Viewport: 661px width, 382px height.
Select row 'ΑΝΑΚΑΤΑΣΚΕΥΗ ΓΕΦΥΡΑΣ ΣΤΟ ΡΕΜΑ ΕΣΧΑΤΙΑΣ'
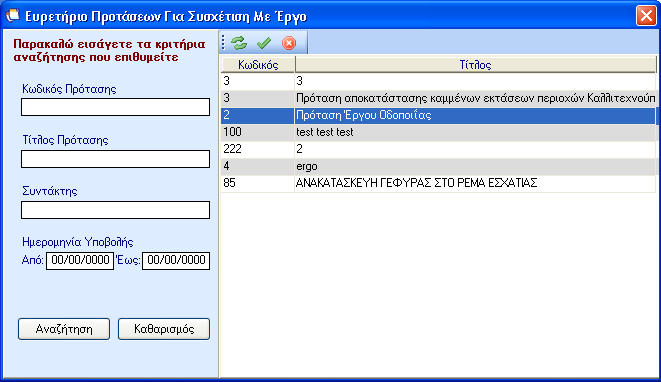[x=438, y=183]
